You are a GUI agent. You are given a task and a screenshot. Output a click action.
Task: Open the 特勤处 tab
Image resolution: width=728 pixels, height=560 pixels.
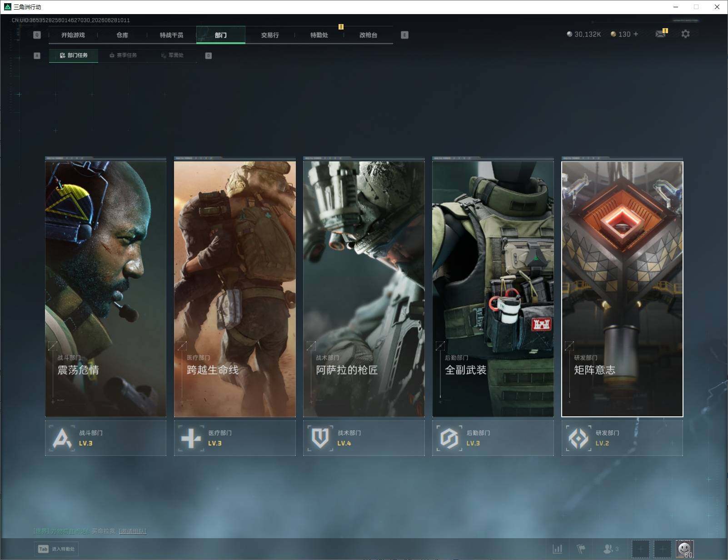click(319, 35)
